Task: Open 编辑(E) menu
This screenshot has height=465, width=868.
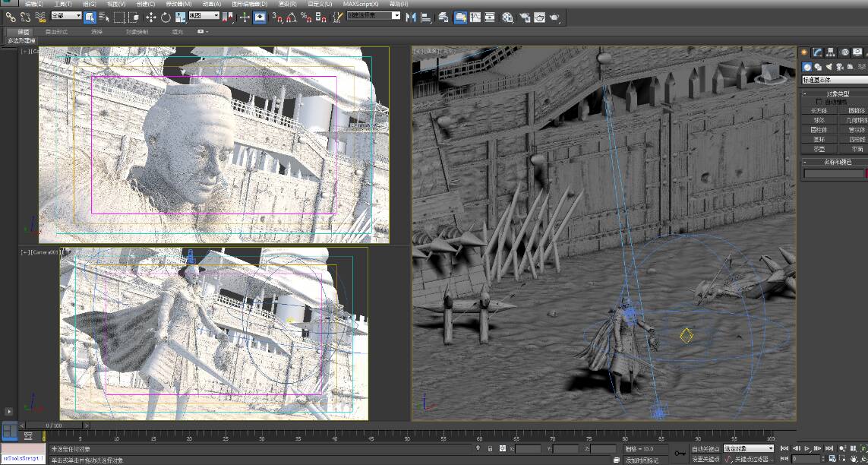Action: (33, 4)
